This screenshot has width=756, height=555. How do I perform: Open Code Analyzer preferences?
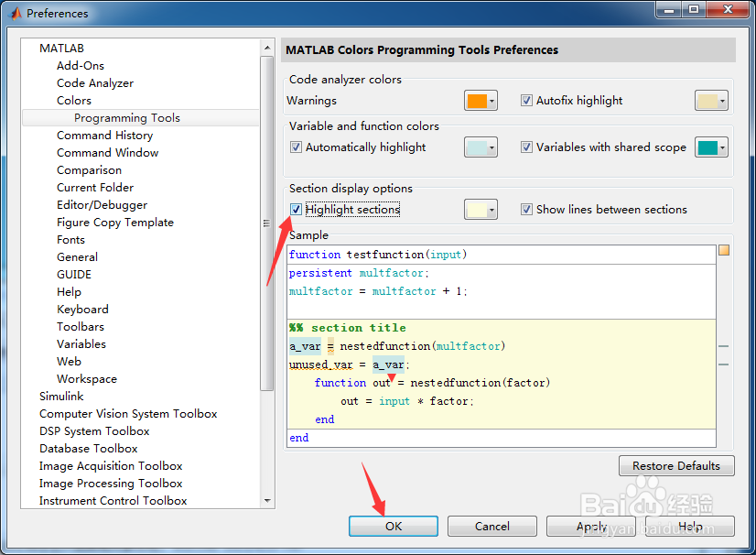(95, 83)
